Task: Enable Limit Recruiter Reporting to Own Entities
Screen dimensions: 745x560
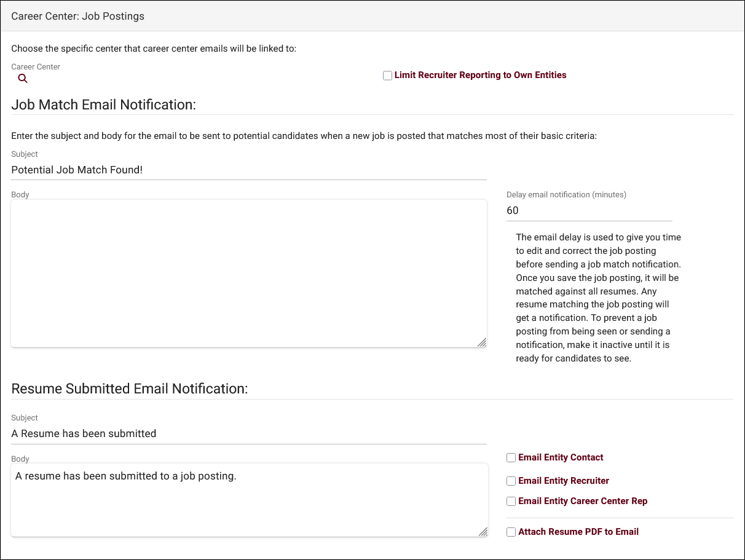Action: point(387,76)
